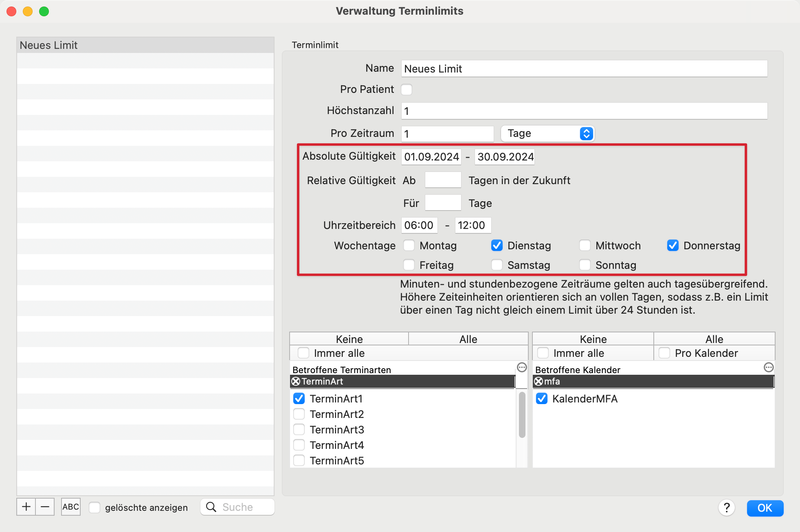Edit the end time 12:00
Screen dimensions: 800x532
pyautogui.click(x=473, y=225)
